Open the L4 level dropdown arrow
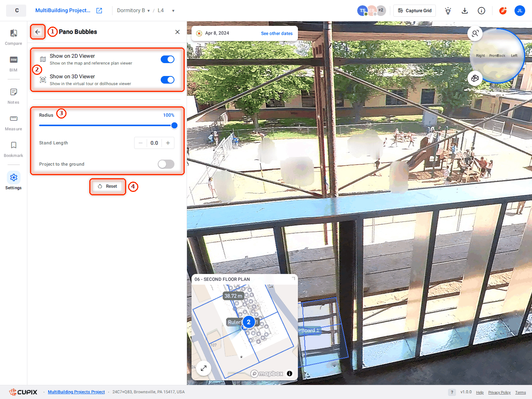 (173, 11)
